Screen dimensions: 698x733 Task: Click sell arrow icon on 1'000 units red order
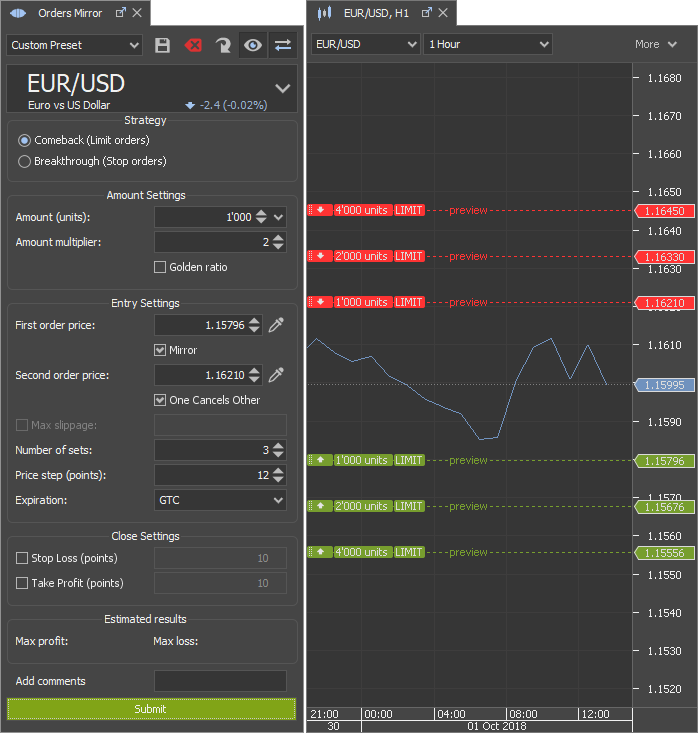pyautogui.click(x=320, y=302)
